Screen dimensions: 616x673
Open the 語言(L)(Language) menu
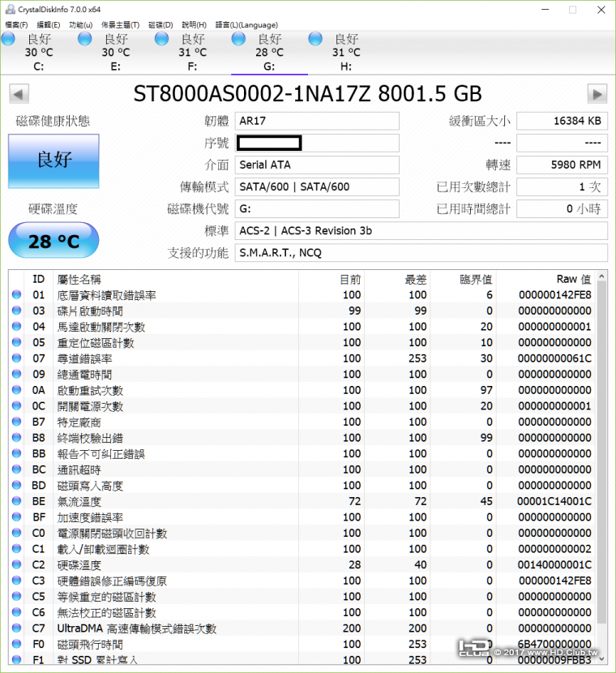point(246,25)
